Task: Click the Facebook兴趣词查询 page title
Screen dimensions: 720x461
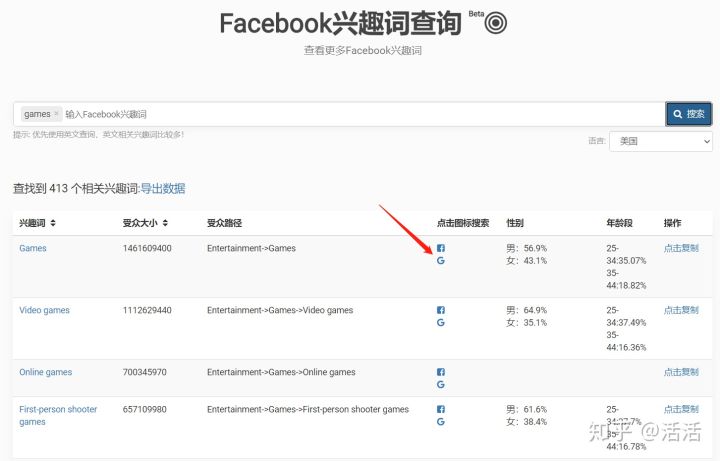Action: (x=340, y=23)
